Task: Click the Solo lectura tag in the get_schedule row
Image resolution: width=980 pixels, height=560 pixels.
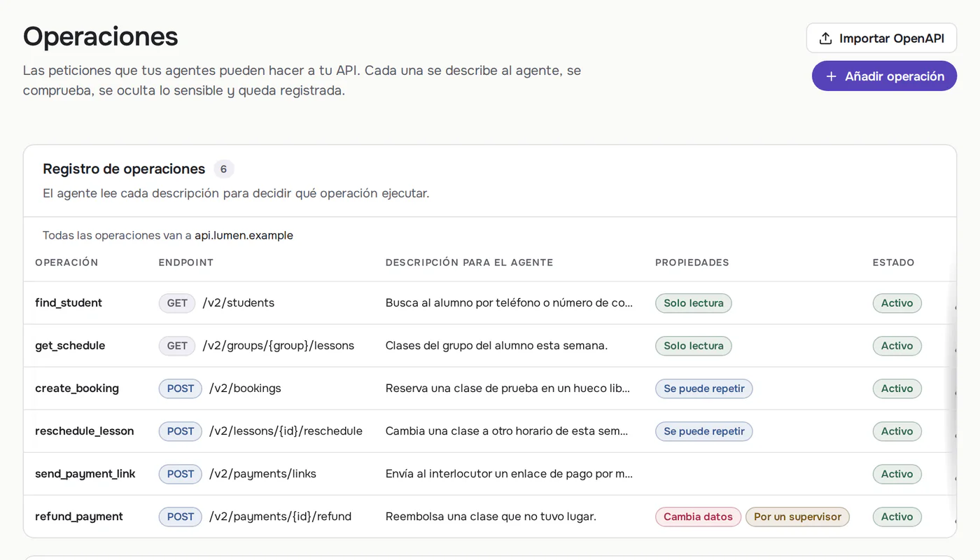Action: coord(693,346)
